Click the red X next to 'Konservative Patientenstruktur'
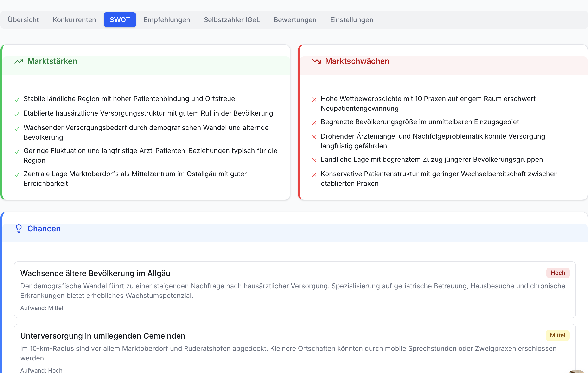This screenshot has height=373, width=588. coord(314,175)
